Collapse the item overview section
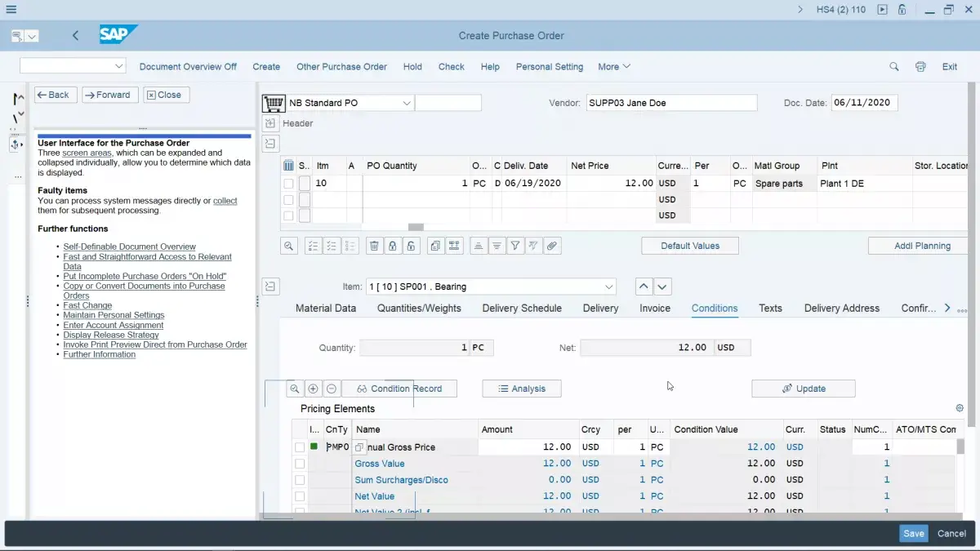 270,144
